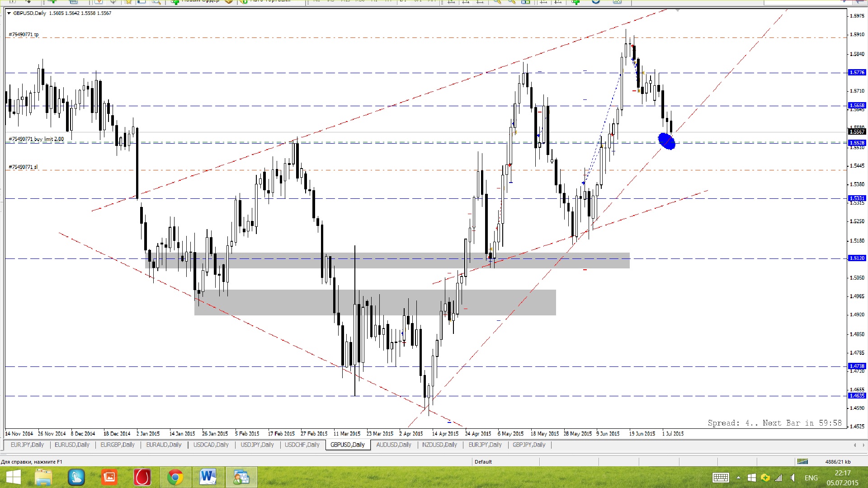Open the volume speaker tray icon
This screenshot has width=868, height=488.
(x=793, y=478)
